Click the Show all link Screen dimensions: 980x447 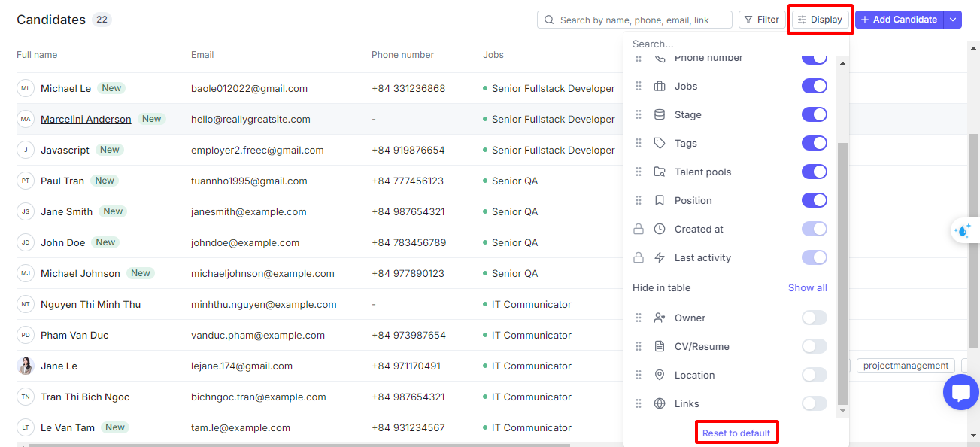coord(808,288)
